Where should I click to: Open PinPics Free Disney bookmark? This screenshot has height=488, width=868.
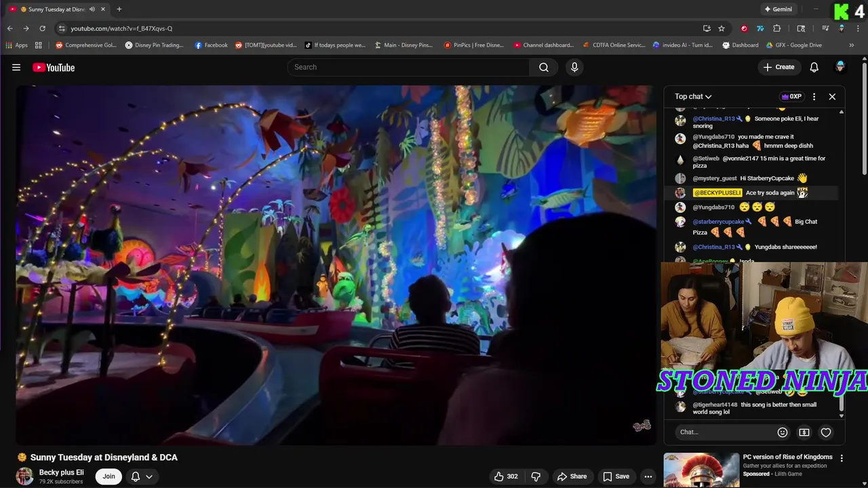coord(473,45)
